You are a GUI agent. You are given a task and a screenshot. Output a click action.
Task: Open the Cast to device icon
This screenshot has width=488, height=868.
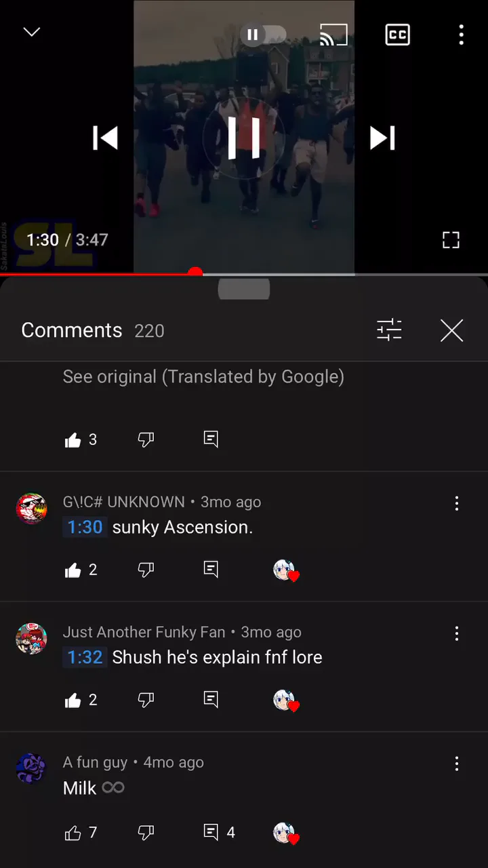pos(333,35)
